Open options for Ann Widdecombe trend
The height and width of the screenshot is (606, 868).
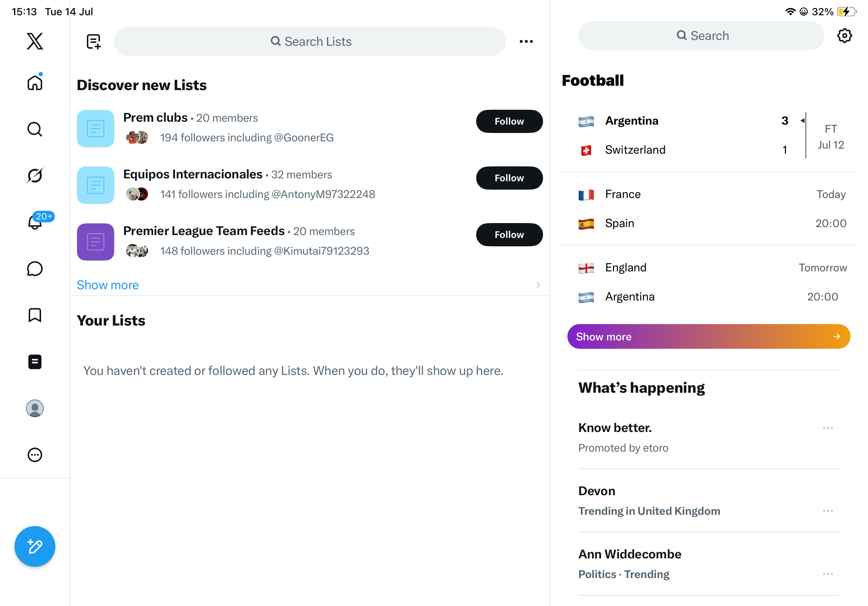click(828, 574)
